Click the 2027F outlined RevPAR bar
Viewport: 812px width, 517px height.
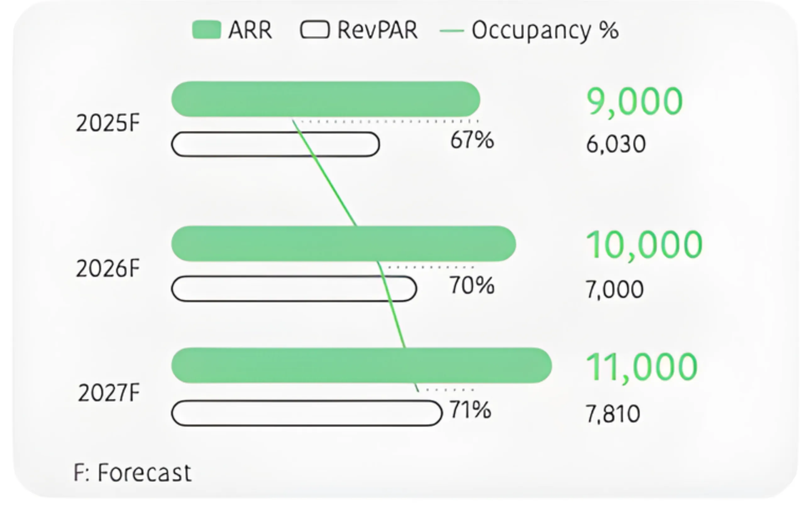tap(306, 413)
